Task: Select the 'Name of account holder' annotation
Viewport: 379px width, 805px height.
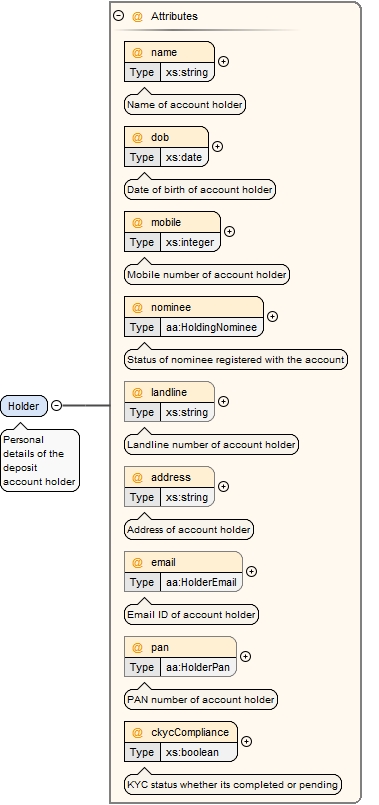Action: (x=185, y=105)
